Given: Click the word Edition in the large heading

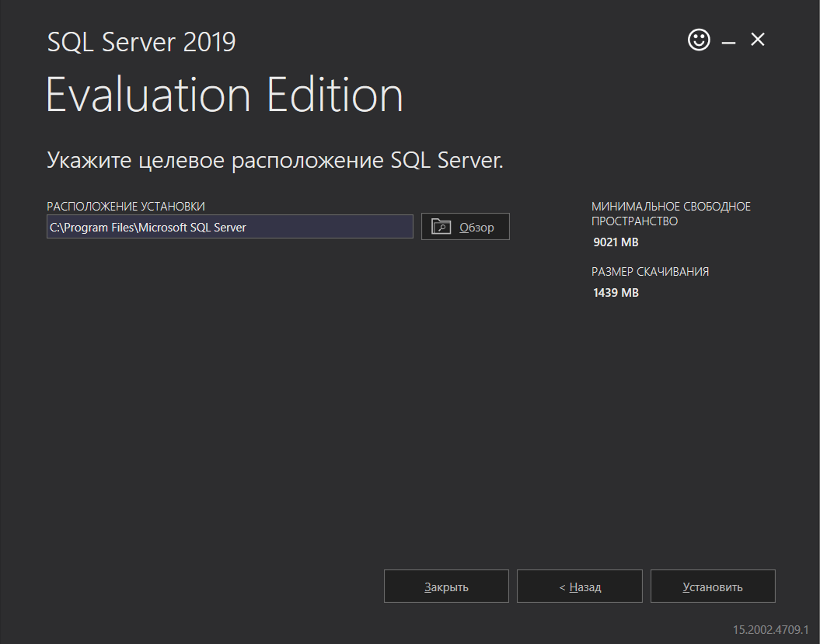Looking at the screenshot, I should pyautogui.click(x=335, y=96).
